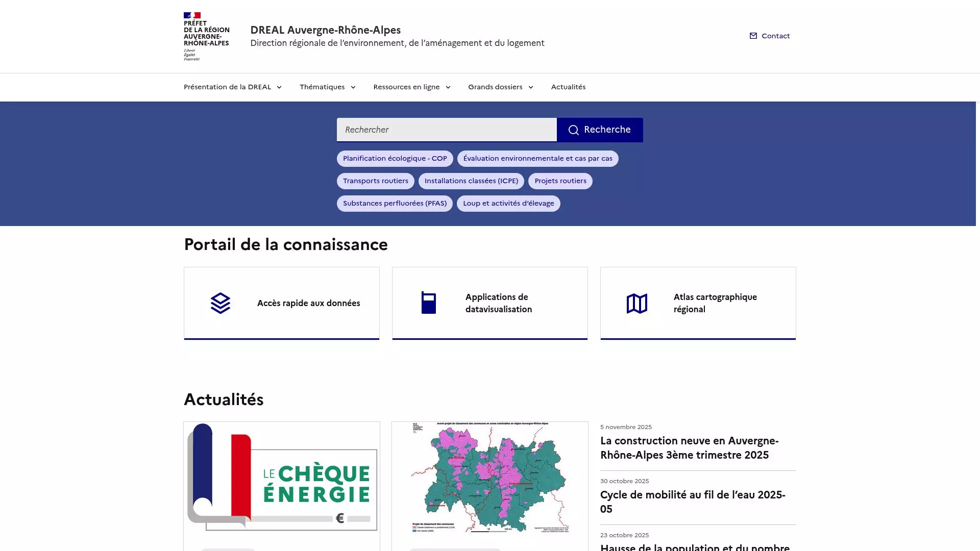The image size is (980, 551).
Task: Expand the Présentation de la DREAL menu
Action: tap(232, 87)
